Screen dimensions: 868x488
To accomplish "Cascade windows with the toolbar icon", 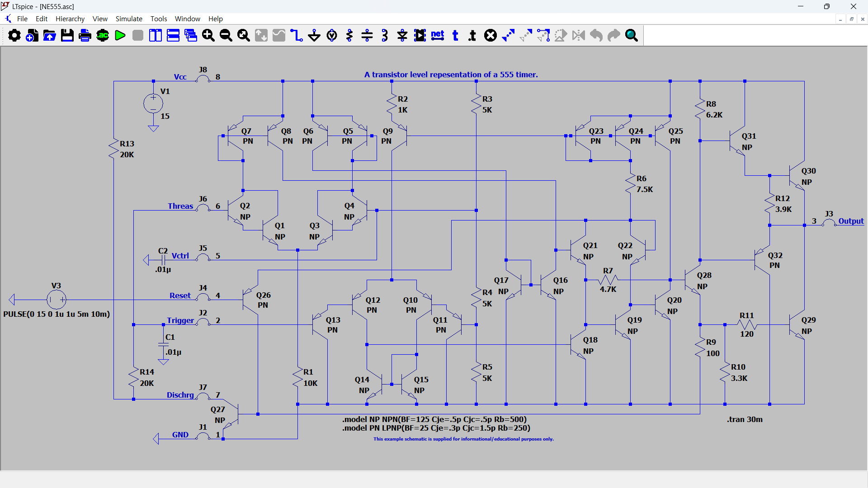I will [191, 35].
